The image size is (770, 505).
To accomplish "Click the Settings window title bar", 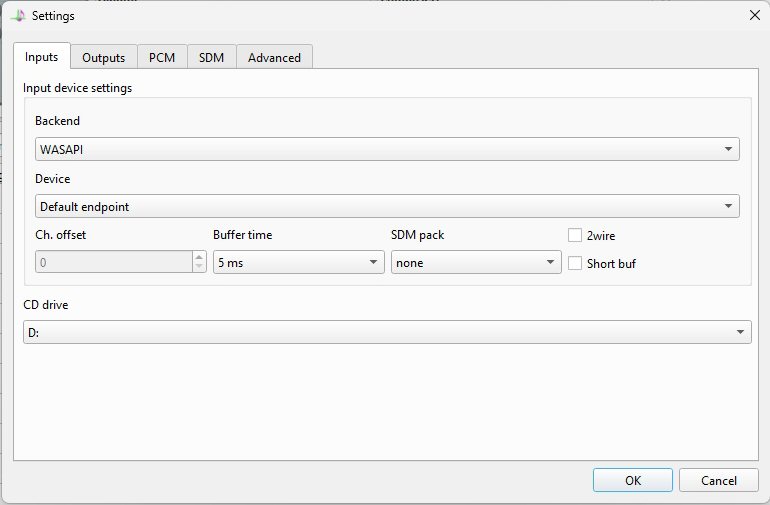I will [380, 15].
